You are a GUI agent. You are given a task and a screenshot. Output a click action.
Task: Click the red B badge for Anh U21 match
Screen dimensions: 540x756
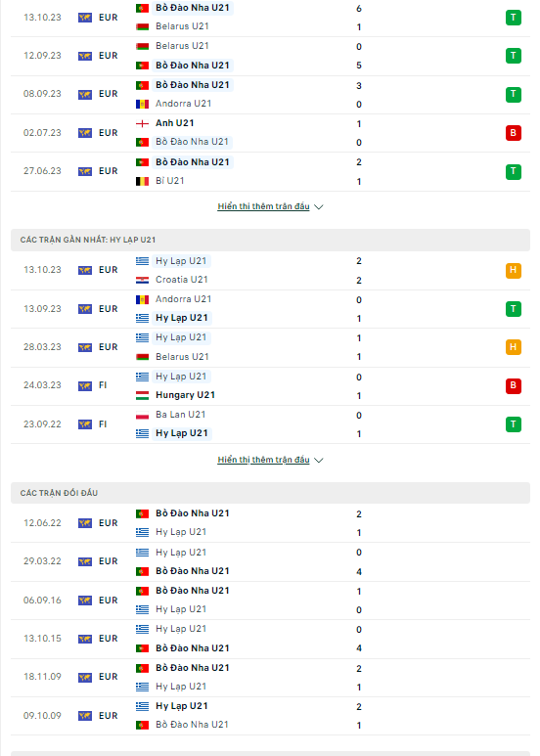point(513,133)
